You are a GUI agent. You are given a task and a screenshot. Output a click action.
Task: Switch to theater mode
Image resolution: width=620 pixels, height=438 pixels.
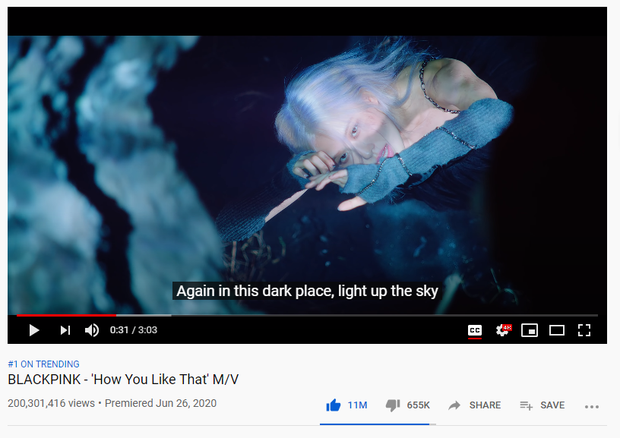(x=557, y=330)
